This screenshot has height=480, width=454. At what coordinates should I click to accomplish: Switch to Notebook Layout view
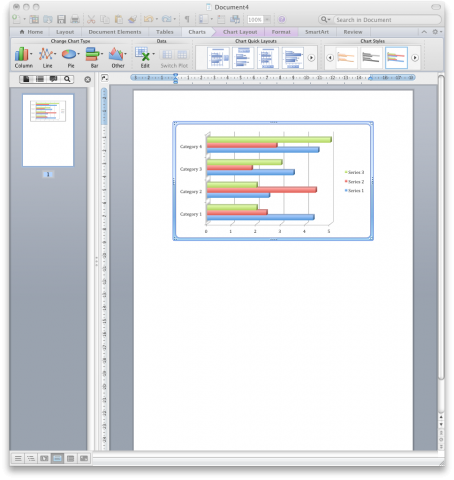[x=70, y=459]
